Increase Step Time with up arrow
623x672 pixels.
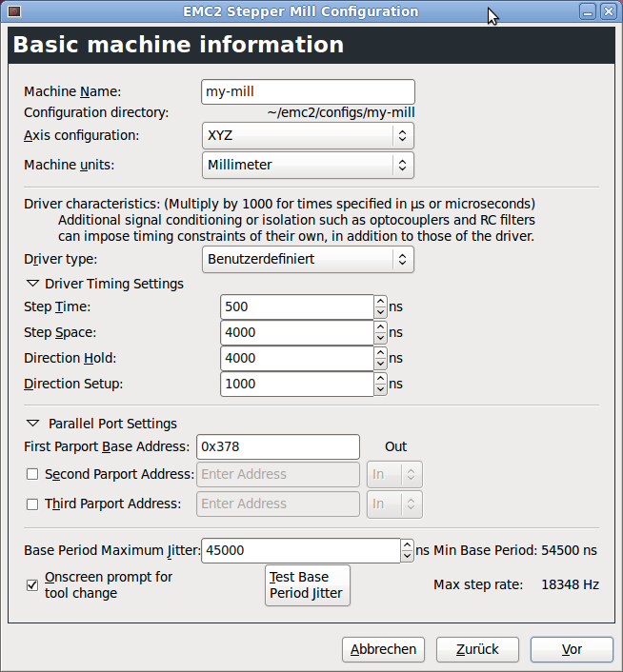tap(380, 302)
